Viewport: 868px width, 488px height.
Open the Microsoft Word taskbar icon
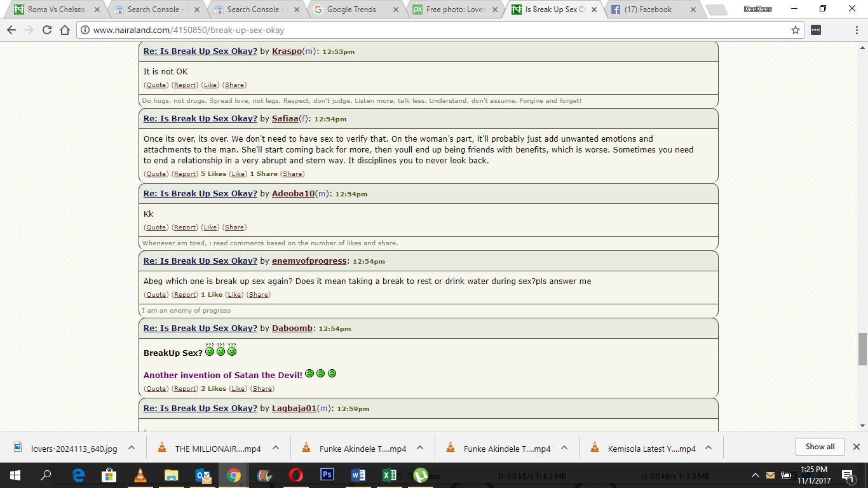click(358, 475)
